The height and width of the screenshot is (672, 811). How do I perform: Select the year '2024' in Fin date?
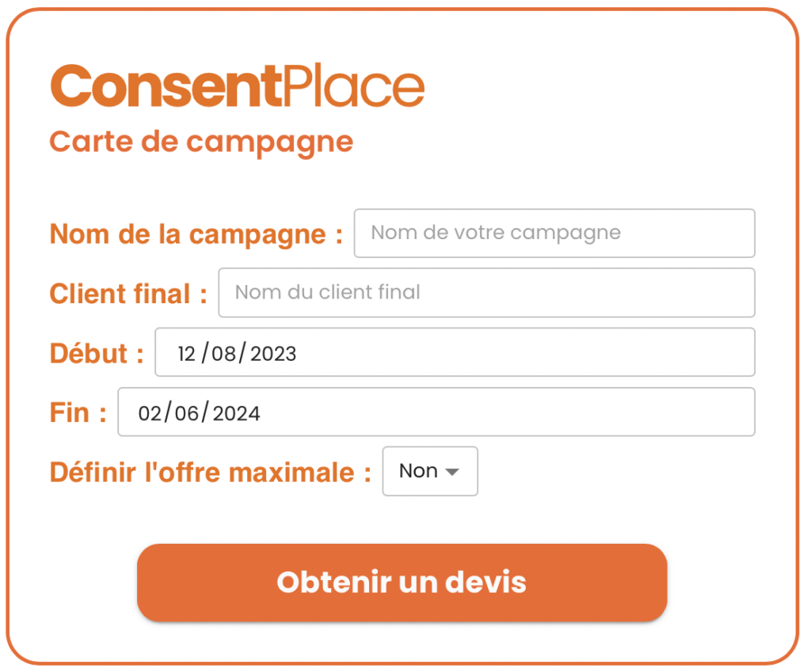click(x=236, y=413)
